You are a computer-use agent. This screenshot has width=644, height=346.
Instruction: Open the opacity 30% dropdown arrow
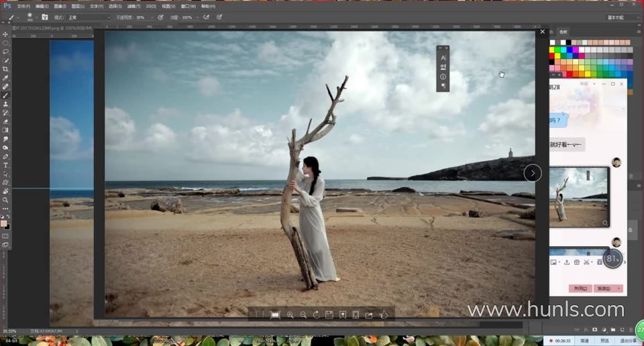pos(152,17)
